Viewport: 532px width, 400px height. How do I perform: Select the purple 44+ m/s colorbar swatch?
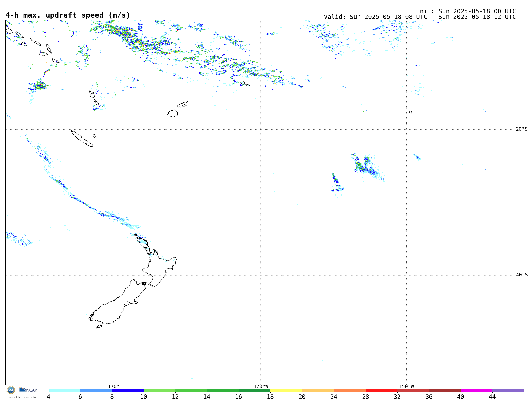click(x=508, y=391)
